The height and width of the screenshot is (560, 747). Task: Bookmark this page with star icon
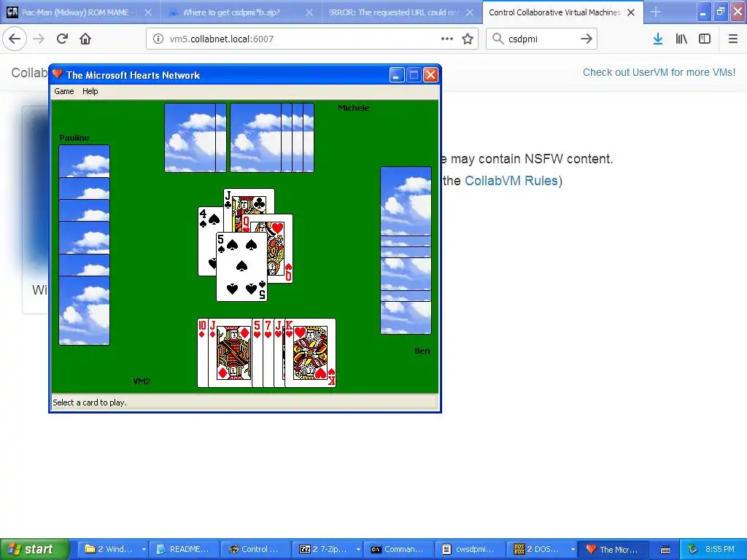pos(468,39)
